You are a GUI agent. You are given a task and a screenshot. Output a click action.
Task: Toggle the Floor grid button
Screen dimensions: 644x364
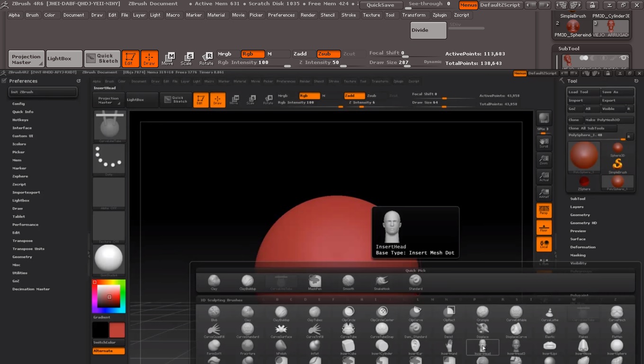[544, 227]
